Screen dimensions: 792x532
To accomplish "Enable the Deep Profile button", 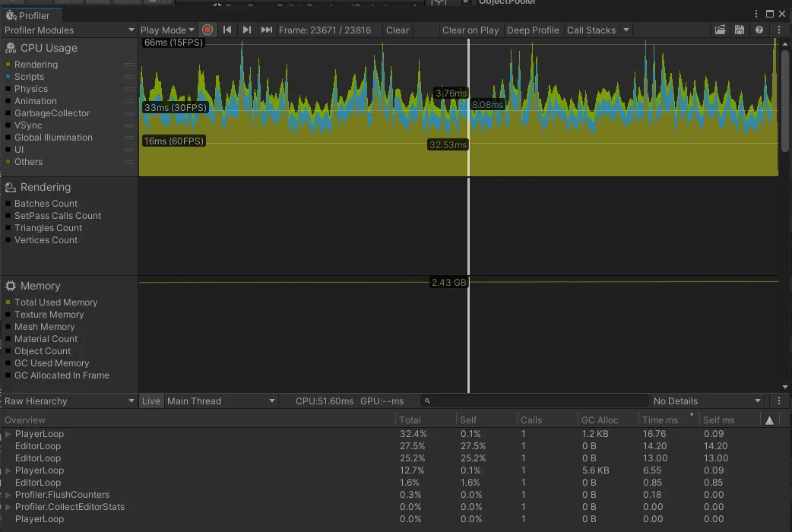I will click(533, 30).
